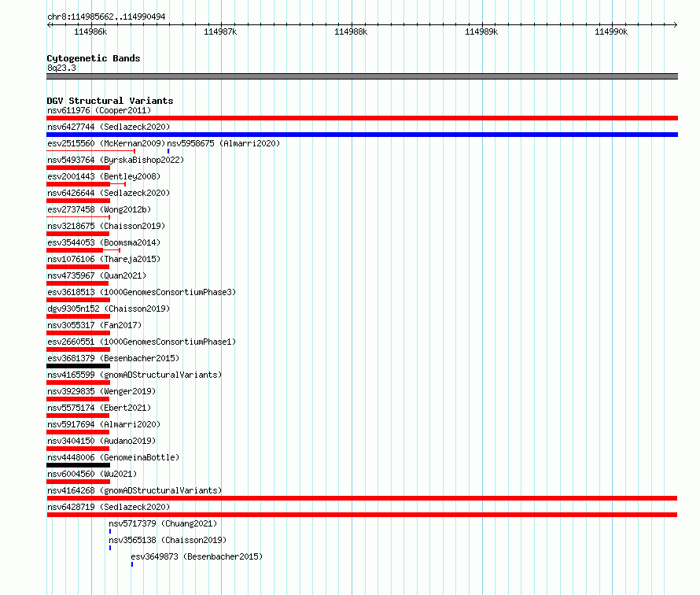The width and height of the screenshot is (700, 595).
Task: Click the red nsv6428719 variant bar
Action: pyautogui.click(x=362, y=515)
